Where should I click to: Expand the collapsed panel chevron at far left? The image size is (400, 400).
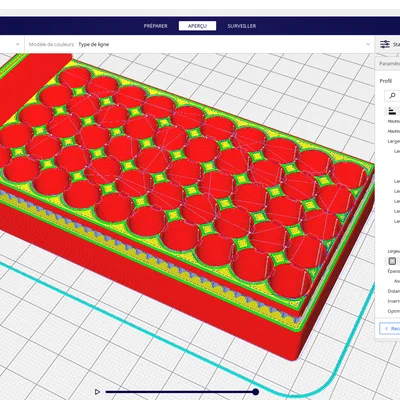(18, 44)
